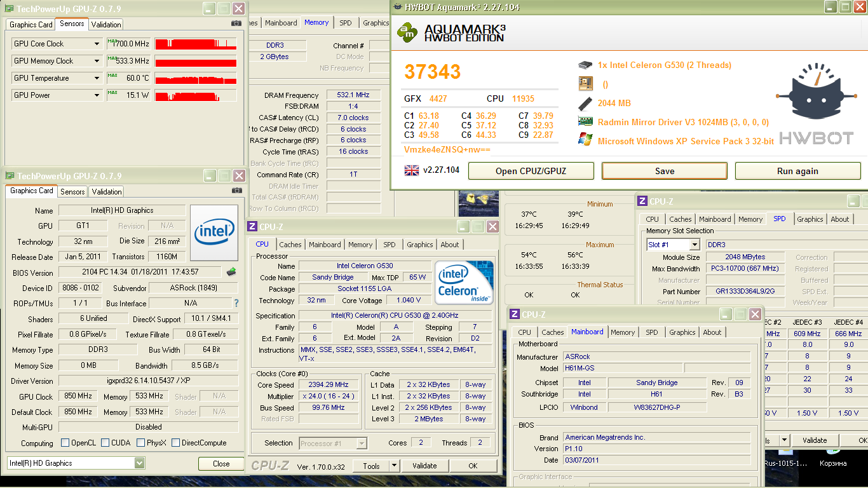This screenshot has width=868, height=488.
Task: Click the Aquamark score 37343
Action: (x=433, y=72)
